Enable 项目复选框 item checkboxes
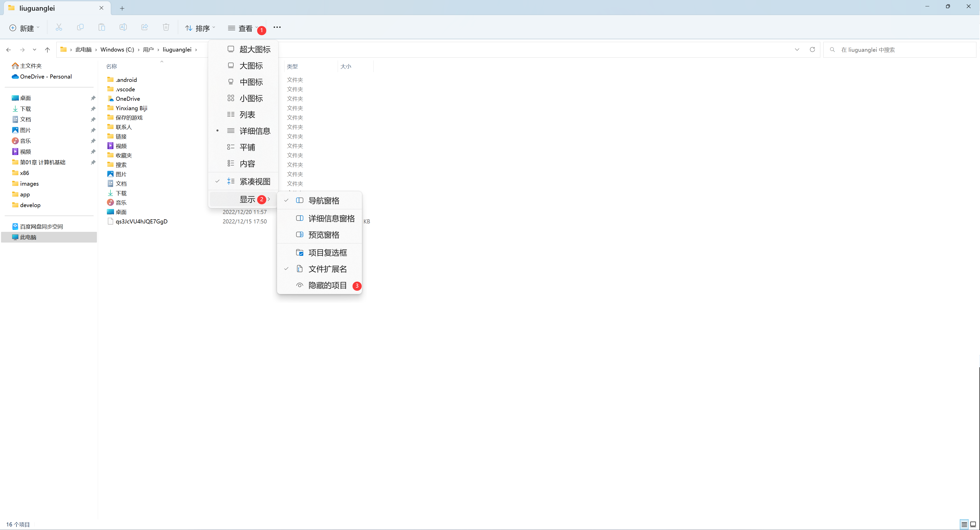 tap(319, 253)
